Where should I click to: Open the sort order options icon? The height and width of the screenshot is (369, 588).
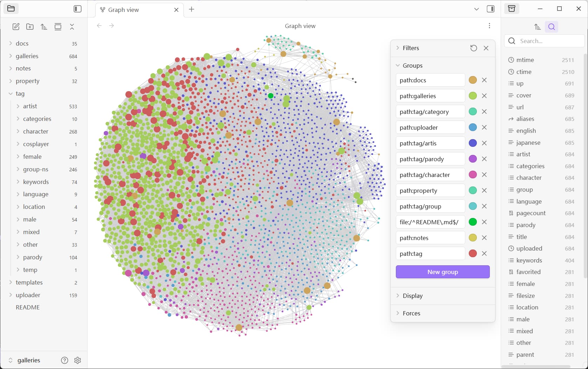point(44,27)
